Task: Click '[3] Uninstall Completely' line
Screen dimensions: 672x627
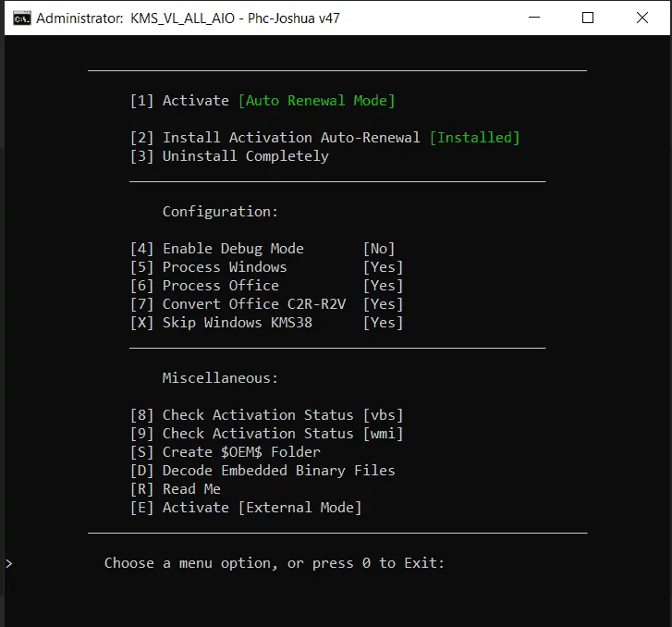Action: click(x=230, y=156)
